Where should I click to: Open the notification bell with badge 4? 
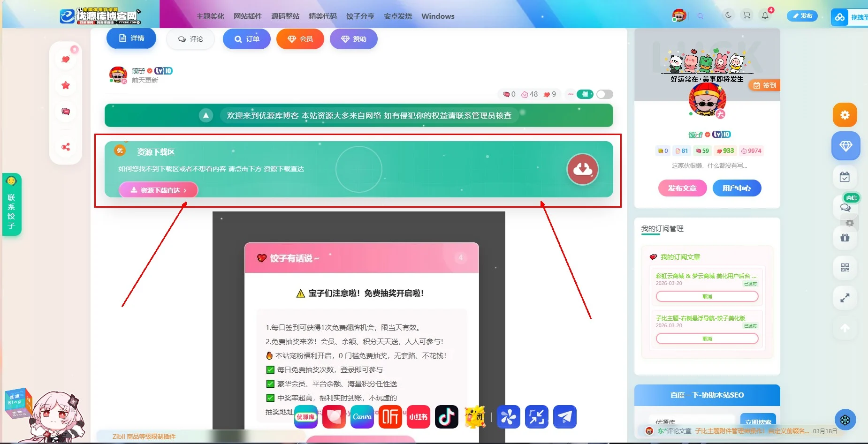pyautogui.click(x=765, y=15)
